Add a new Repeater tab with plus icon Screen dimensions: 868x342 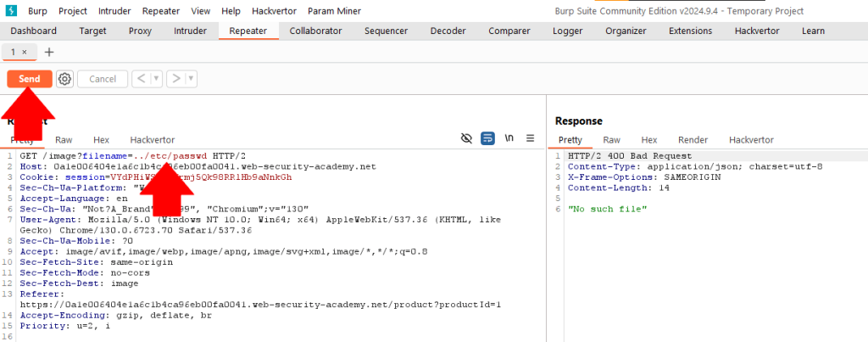pyautogui.click(x=48, y=52)
